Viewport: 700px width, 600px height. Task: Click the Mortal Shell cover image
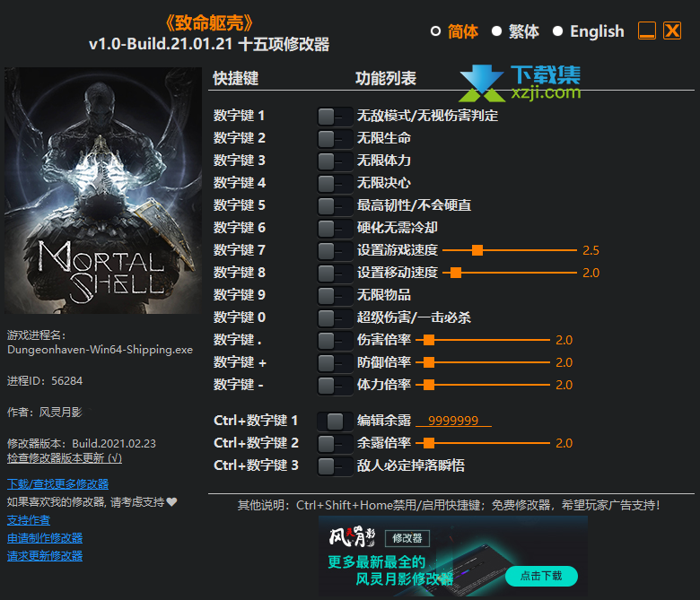tap(103, 190)
